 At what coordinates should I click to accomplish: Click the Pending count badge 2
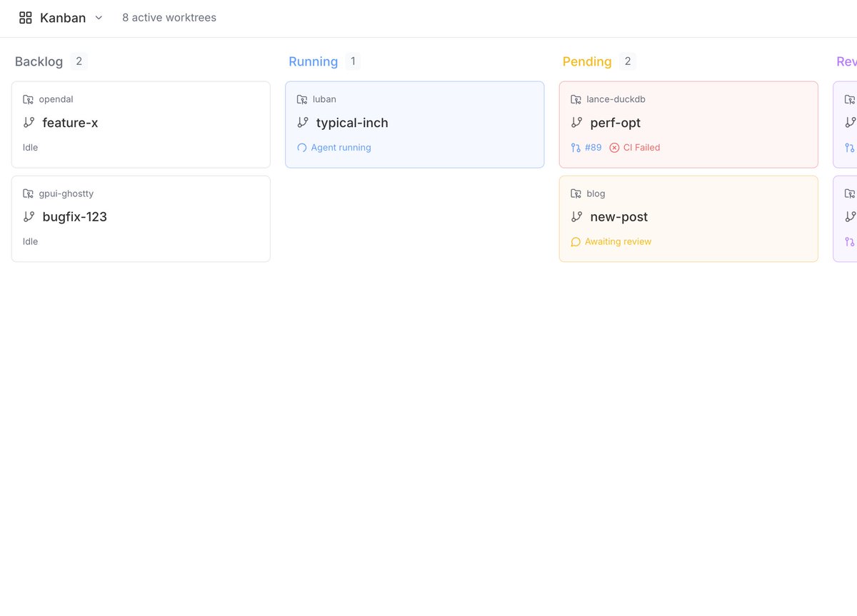coord(628,61)
